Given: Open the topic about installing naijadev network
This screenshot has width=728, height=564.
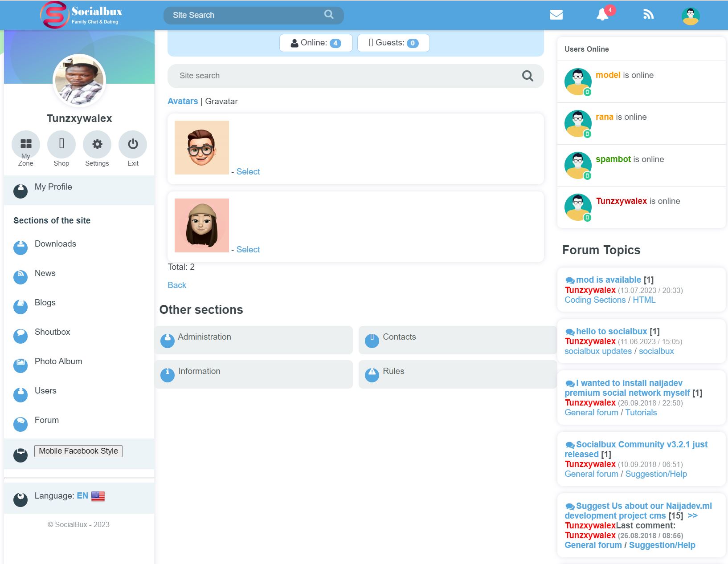Looking at the screenshot, I should tap(627, 388).
